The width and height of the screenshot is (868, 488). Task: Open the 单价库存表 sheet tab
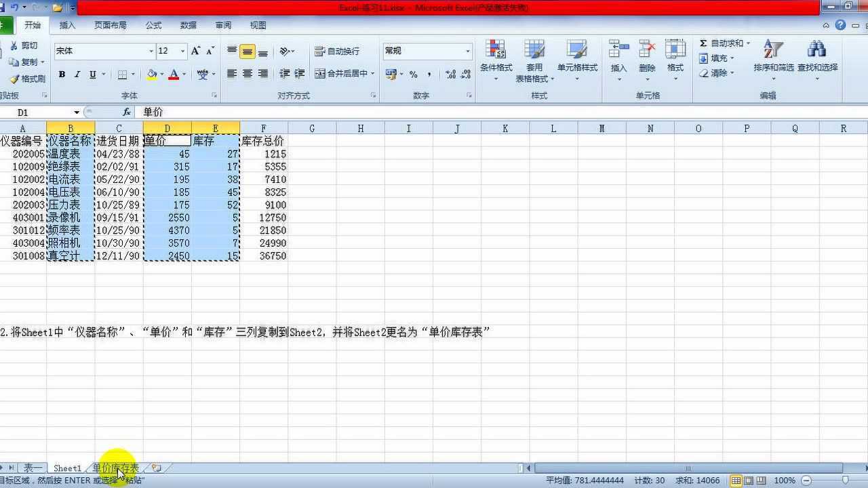pyautogui.click(x=116, y=468)
